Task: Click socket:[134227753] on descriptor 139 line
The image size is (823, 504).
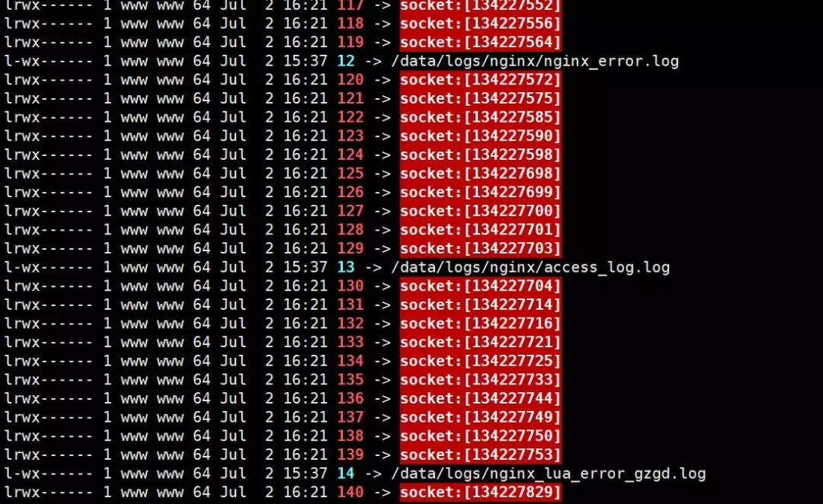Action: tap(480, 455)
